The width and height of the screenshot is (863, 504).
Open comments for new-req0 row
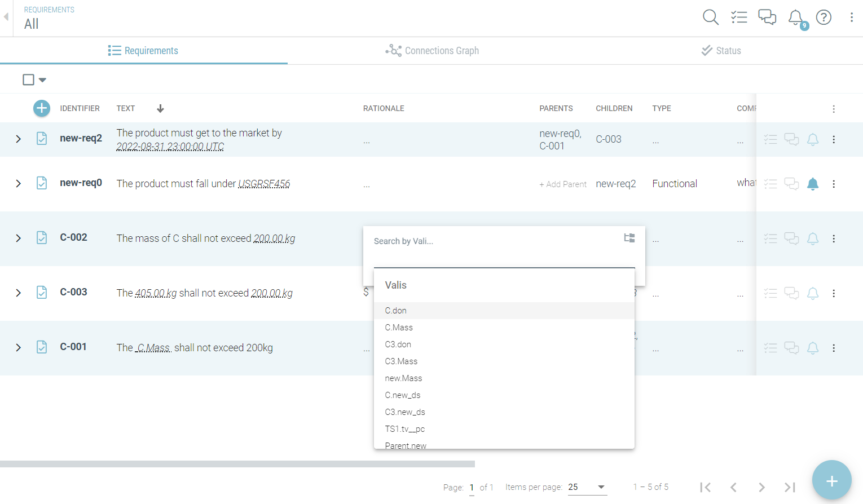[792, 184]
